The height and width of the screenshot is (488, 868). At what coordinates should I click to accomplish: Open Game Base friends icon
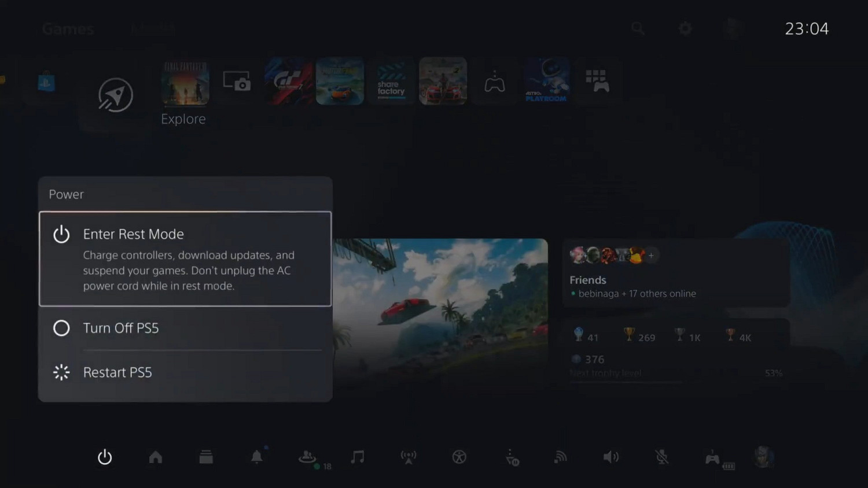pyautogui.click(x=307, y=457)
